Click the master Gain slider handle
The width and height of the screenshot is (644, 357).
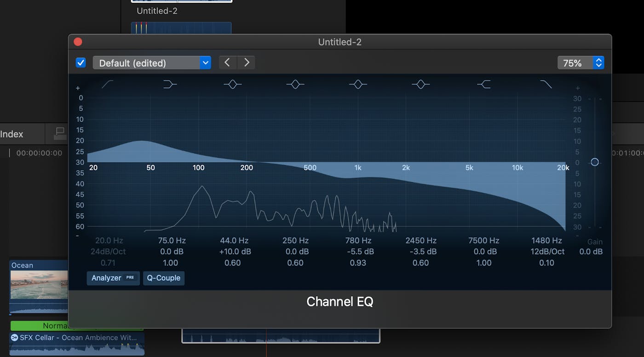coord(595,162)
